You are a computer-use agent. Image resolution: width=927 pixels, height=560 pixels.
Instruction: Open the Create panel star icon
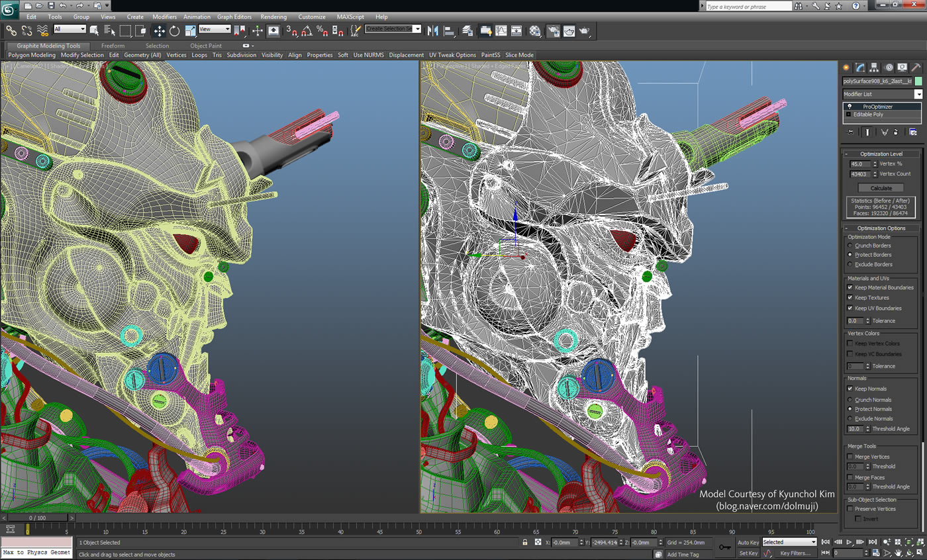click(x=846, y=68)
